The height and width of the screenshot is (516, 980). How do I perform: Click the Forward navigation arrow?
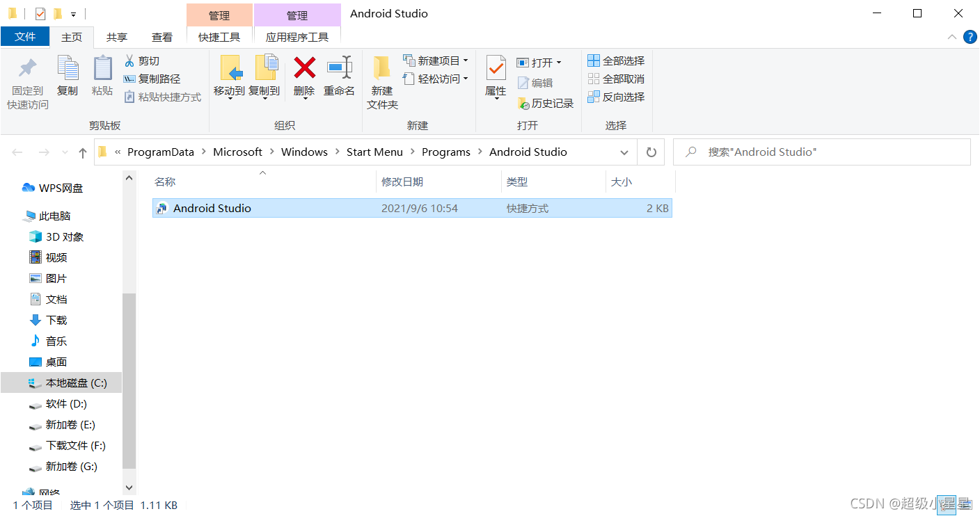44,152
